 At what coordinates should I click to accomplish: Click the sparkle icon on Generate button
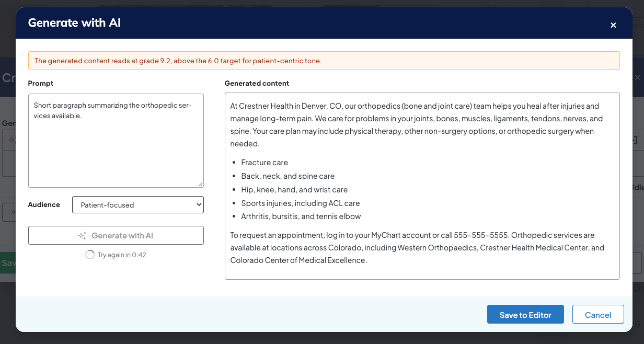click(x=83, y=236)
